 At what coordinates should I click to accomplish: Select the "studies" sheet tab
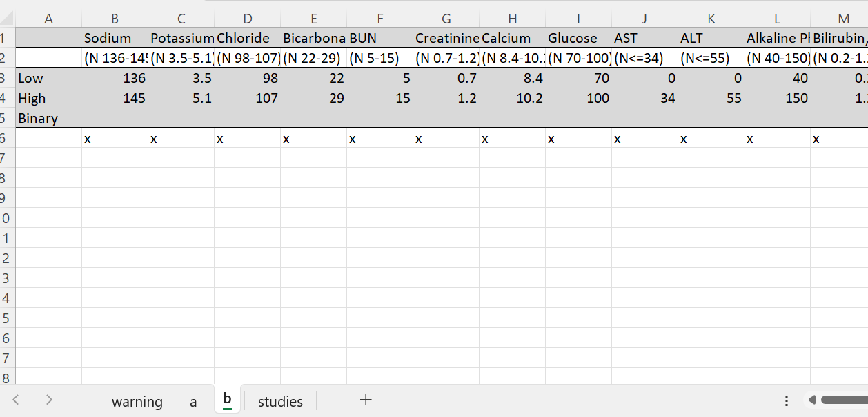(280, 401)
